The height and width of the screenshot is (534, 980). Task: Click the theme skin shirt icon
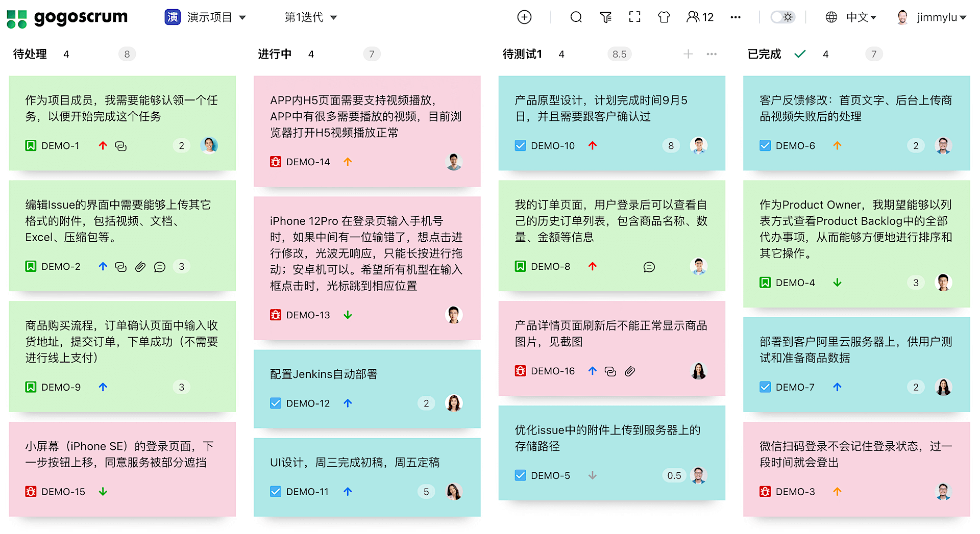click(664, 17)
